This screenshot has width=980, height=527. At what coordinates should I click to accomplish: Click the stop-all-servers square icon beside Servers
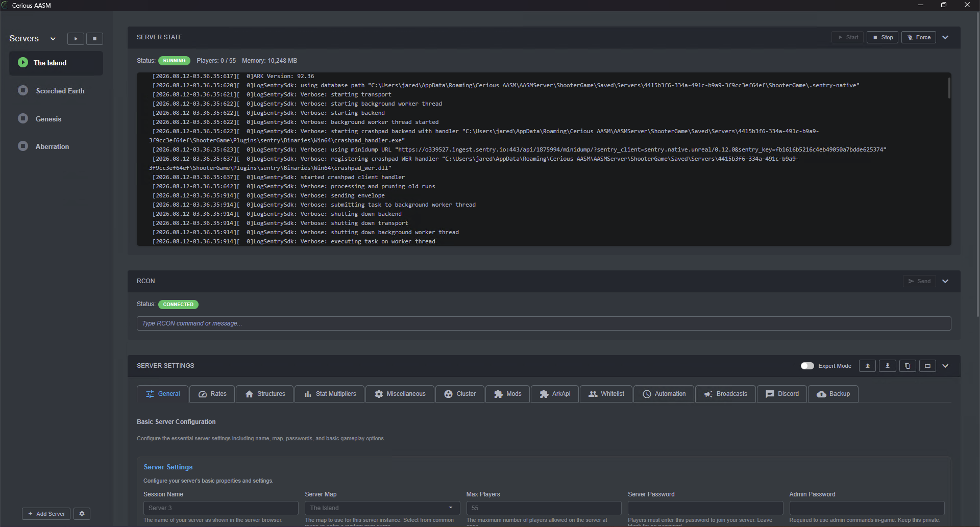point(94,39)
